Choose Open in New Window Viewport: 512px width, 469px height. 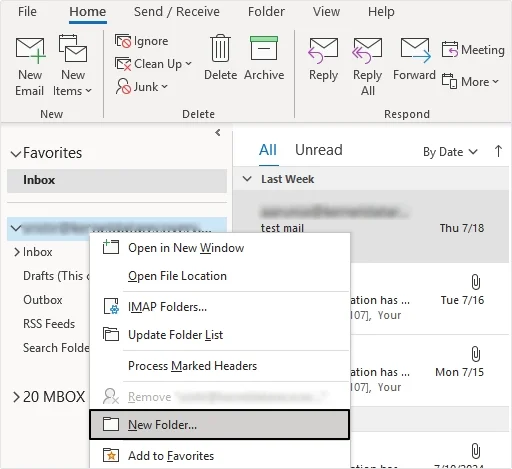220,248
